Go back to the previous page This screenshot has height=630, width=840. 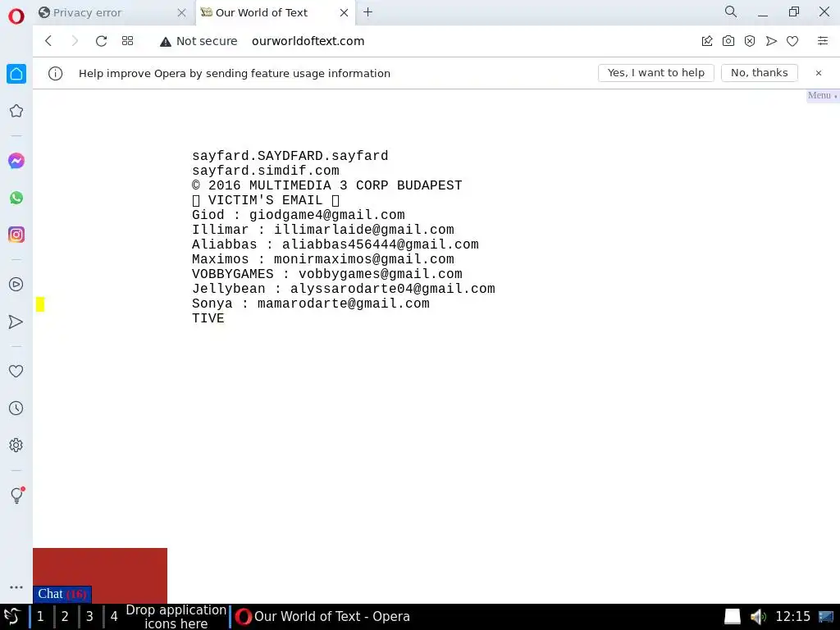48,41
